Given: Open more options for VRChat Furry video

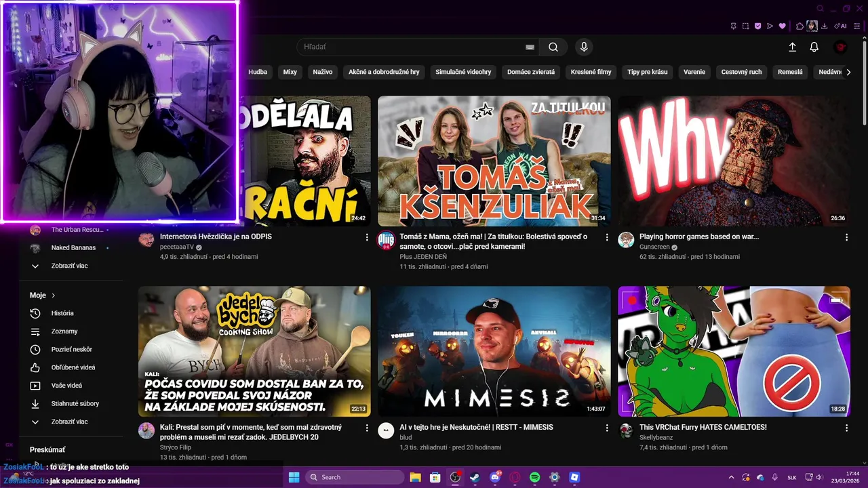Looking at the screenshot, I should coord(846,428).
